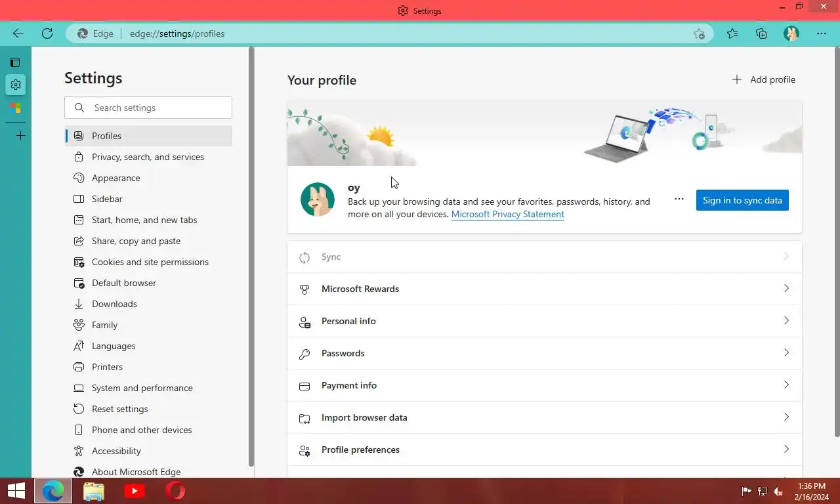This screenshot has height=504, width=840.
Task: Open Opera browser from the taskbar
Action: [175, 491]
